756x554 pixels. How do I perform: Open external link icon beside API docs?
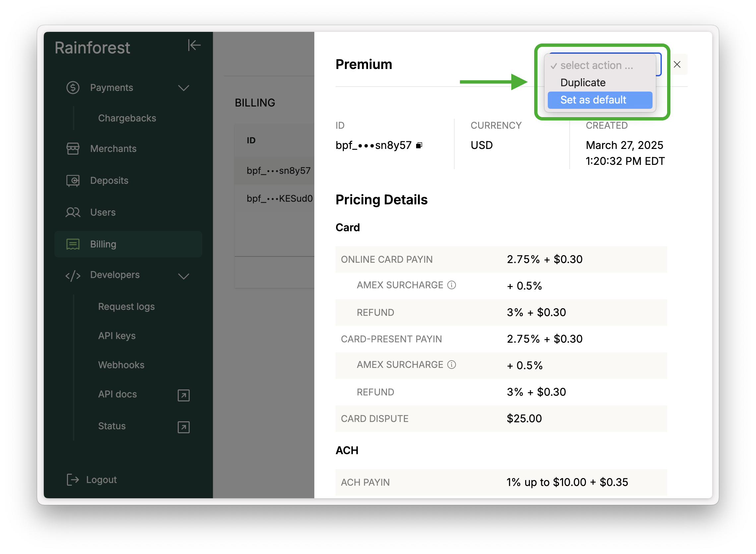pyautogui.click(x=183, y=395)
